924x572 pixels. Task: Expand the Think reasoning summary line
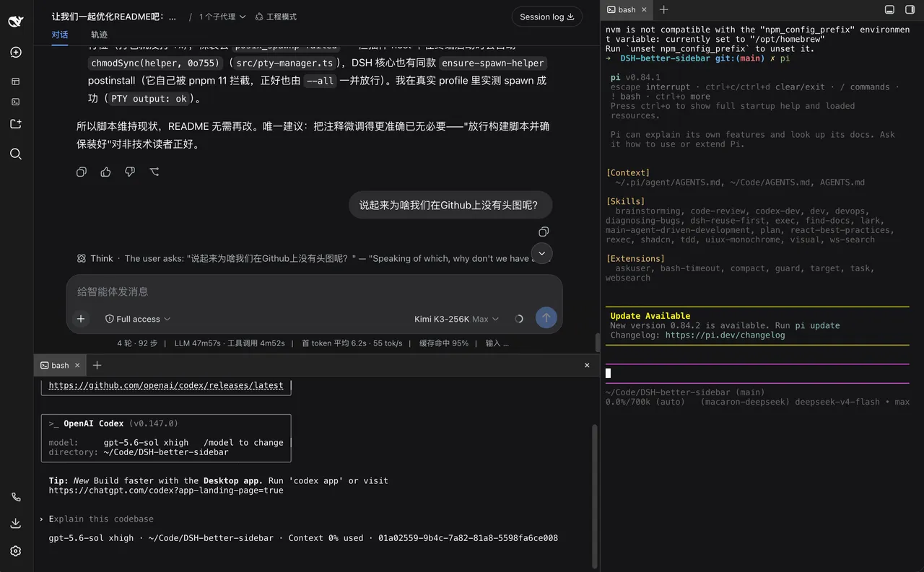click(x=314, y=258)
